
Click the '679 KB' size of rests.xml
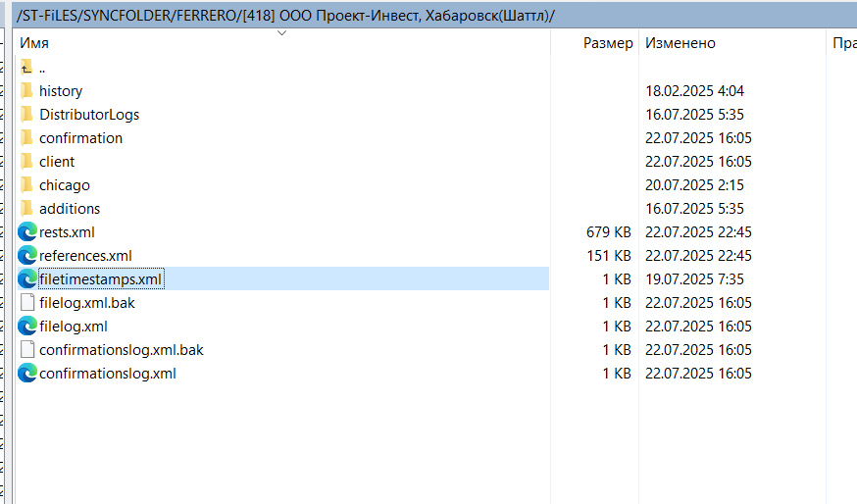(609, 231)
